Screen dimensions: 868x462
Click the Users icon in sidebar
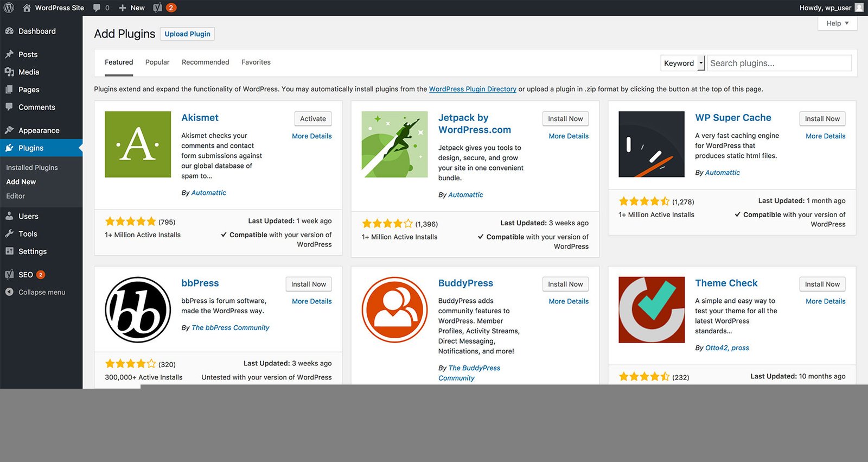9,216
